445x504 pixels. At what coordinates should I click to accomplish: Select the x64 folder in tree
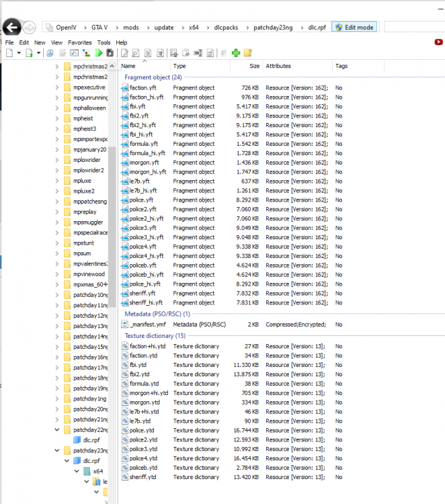pos(93,471)
